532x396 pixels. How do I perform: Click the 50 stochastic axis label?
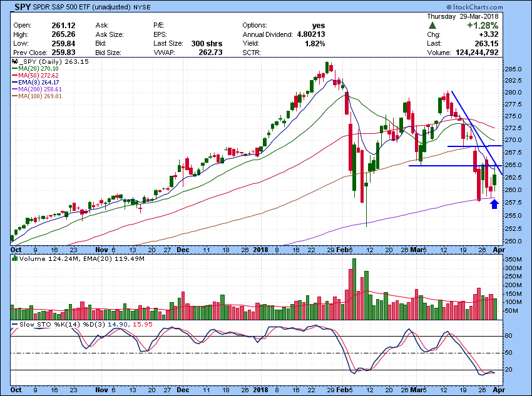coord(508,353)
